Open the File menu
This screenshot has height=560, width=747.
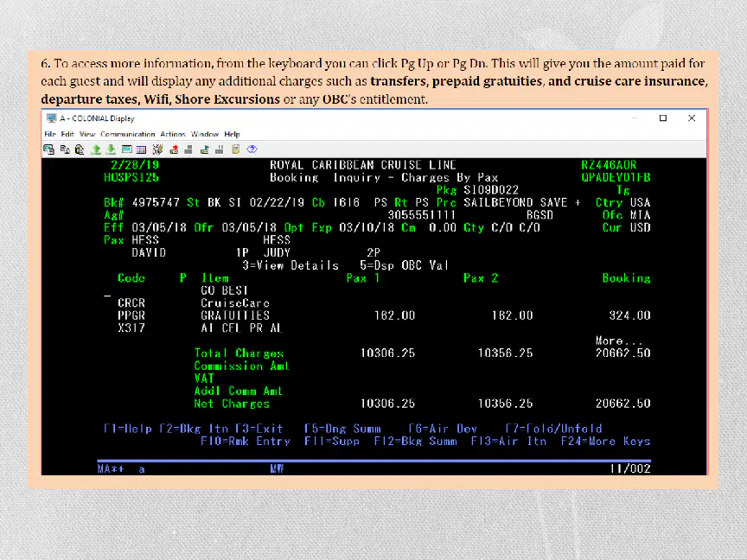[x=50, y=134]
